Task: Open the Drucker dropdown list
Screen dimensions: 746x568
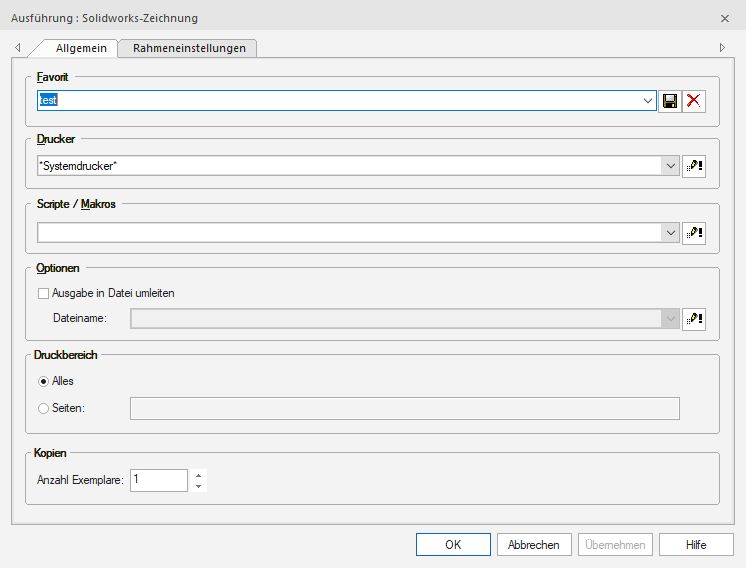Action: coord(670,166)
